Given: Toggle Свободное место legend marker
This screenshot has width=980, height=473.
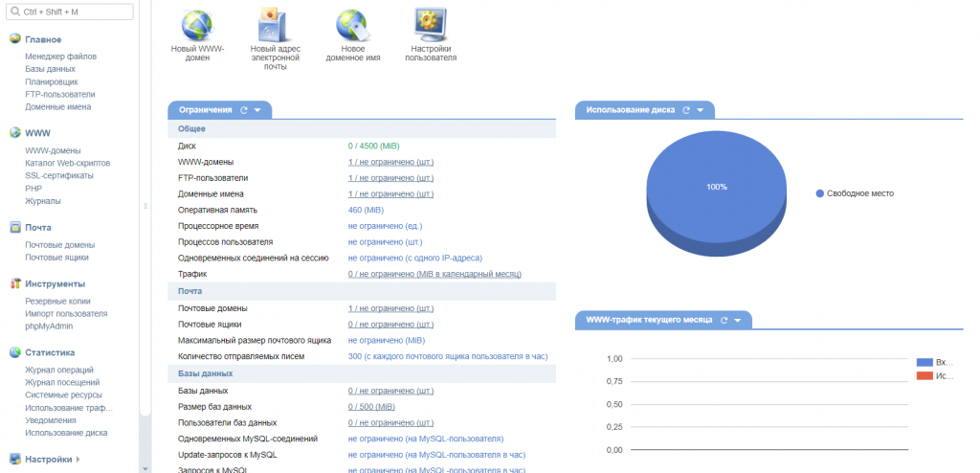Looking at the screenshot, I should [x=820, y=193].
